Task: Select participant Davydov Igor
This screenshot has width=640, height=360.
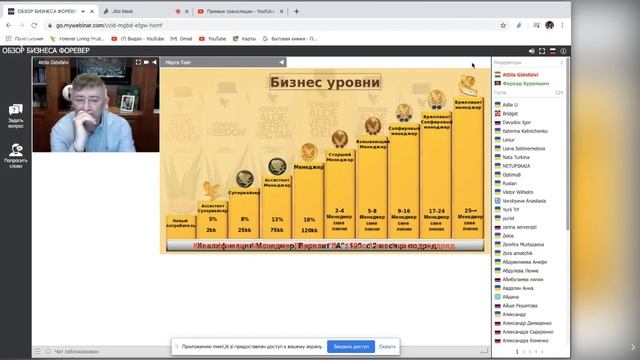Action: tap(517, 122)
